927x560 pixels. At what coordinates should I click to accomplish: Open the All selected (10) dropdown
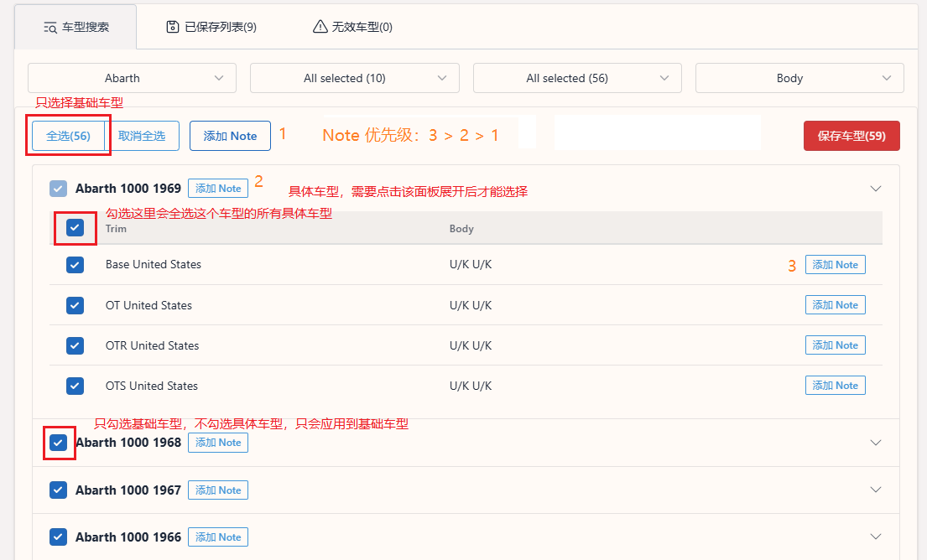[x=354, y=78]
